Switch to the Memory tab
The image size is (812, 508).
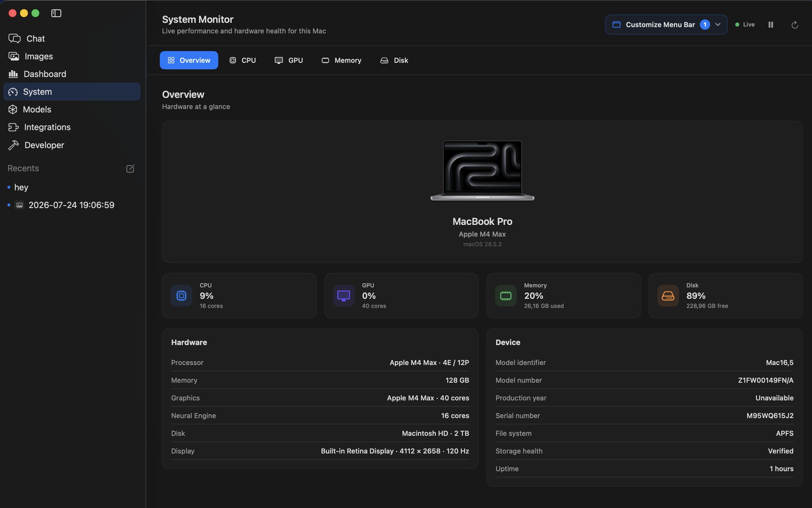click(x=341, y=60)
